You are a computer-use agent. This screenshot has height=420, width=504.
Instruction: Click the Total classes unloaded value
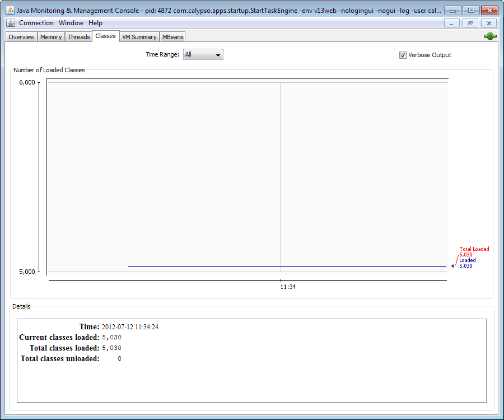pyautogui.click(x=120, y=358)
